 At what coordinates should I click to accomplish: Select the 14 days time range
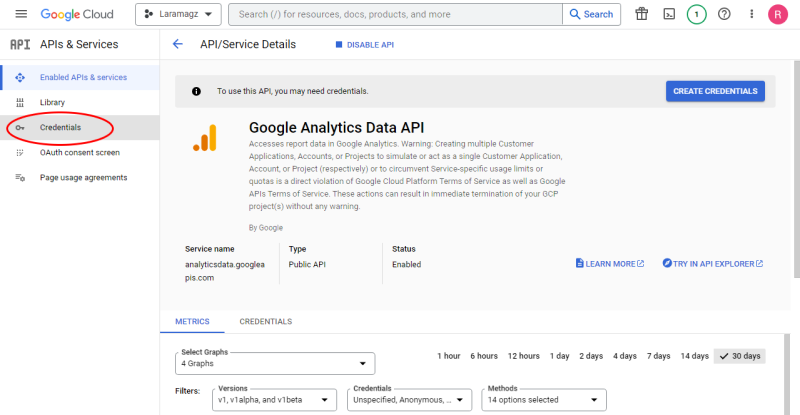694,356
